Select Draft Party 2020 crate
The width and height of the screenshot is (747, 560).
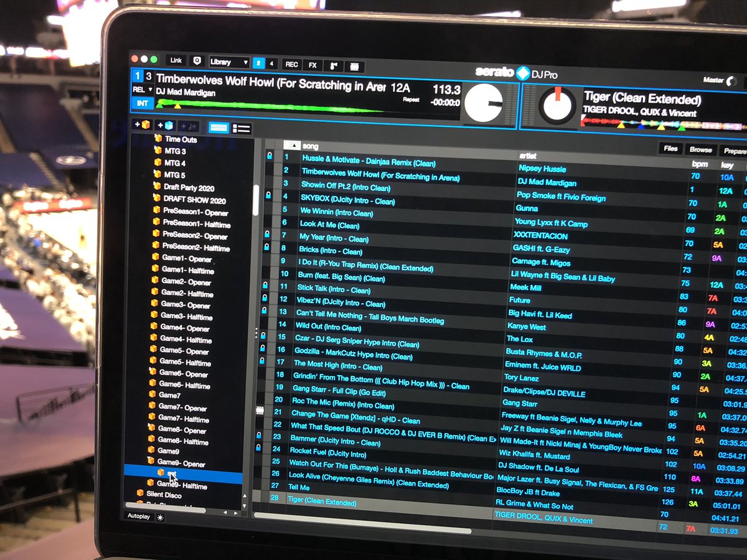[x=189, y=187]
